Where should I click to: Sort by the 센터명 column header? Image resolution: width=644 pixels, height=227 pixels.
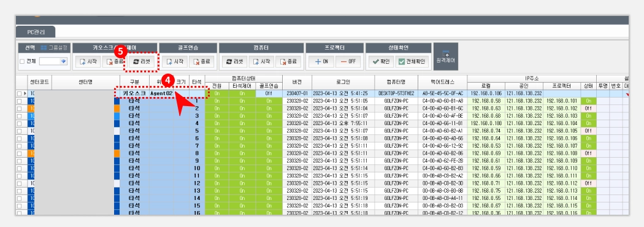[85, 82]
